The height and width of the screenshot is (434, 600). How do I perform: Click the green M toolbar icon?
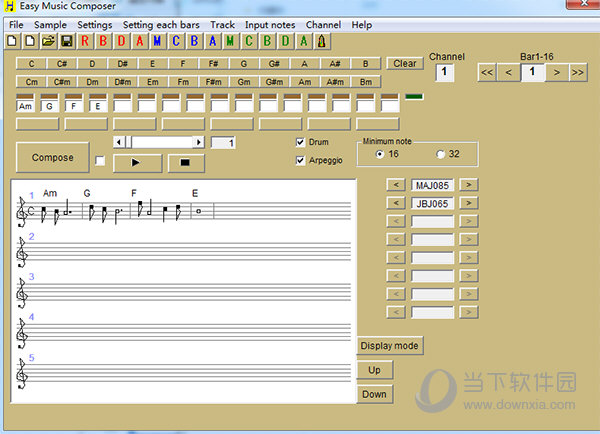pyautogui.click(x=230, y=41)
